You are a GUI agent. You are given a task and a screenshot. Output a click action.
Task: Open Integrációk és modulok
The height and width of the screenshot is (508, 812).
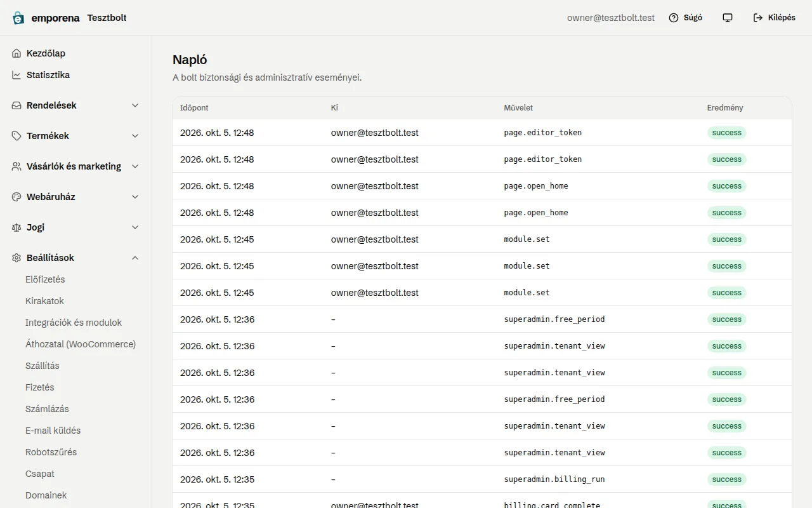pyautogui.click(x=74, y=323)
